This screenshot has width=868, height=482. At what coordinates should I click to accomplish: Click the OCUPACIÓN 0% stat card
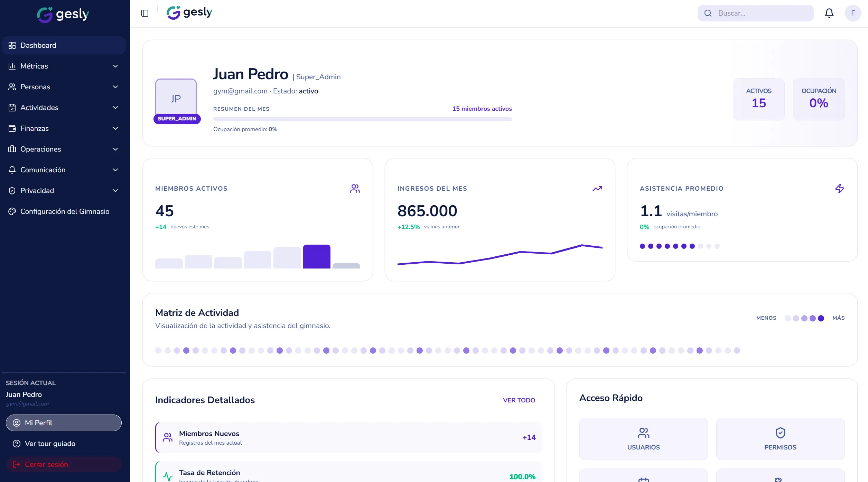point(819,99)
